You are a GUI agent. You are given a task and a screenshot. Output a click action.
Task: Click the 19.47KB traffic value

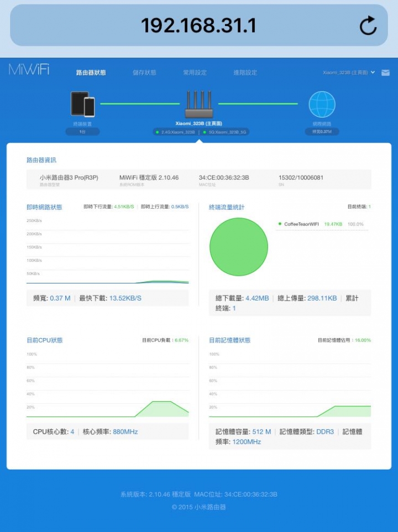click(333, 224)
